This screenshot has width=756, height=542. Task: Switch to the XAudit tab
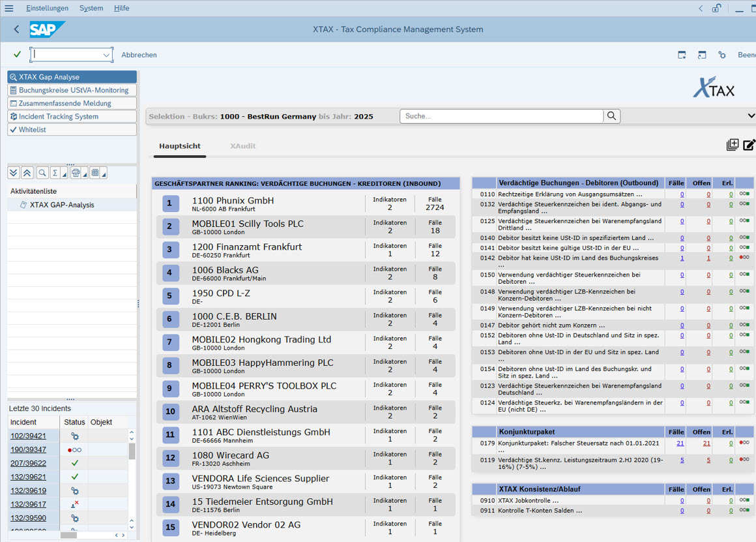coord(242,146)
